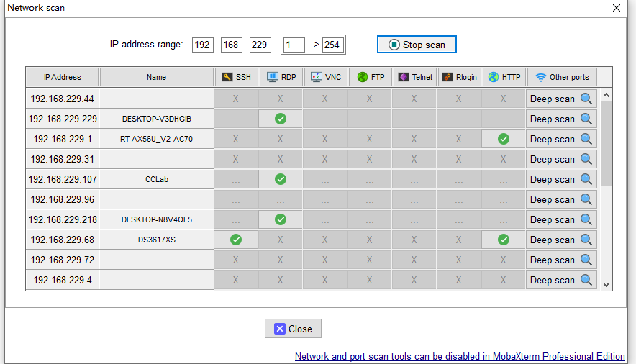The image size is (636, 364).
Task: Click the Name column header
Action: click(157, 77)
